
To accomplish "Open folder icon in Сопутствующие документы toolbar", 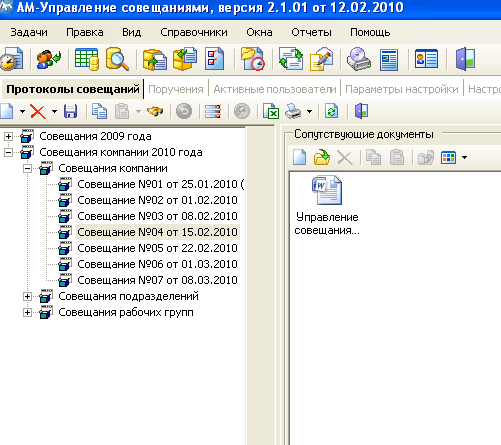I will (x=322, y=157).
